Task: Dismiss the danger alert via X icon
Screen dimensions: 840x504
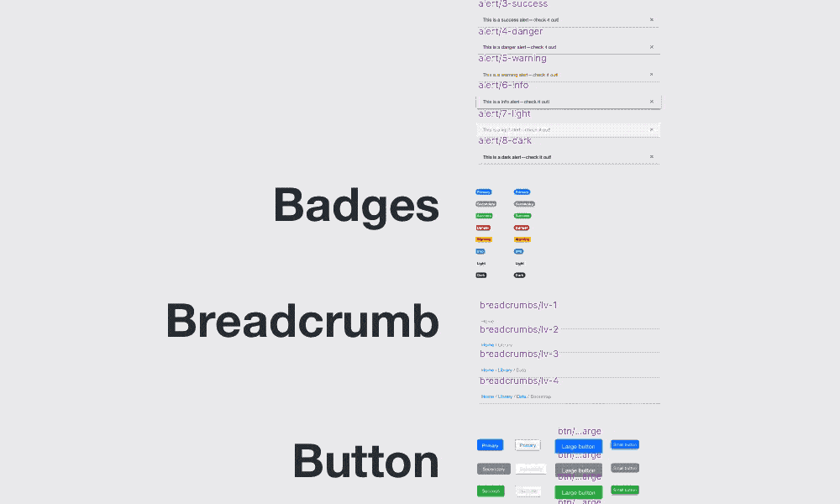Action: (x=651, y=47)
